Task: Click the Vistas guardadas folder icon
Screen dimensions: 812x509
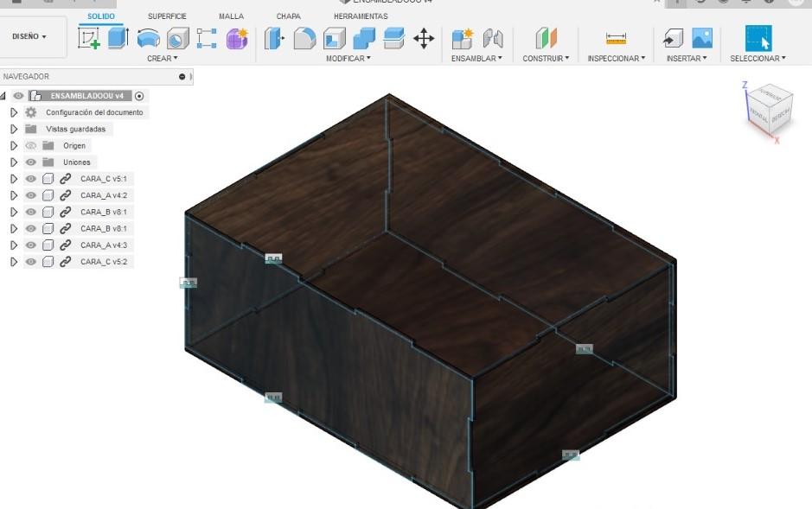Action: tap(31, 129)
